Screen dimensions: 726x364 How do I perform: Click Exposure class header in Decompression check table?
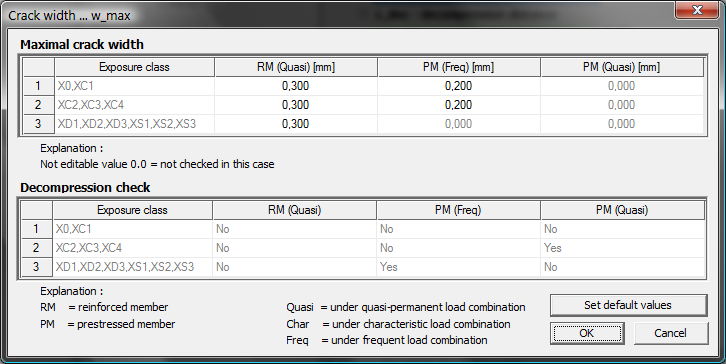click(x=132, y=210)
